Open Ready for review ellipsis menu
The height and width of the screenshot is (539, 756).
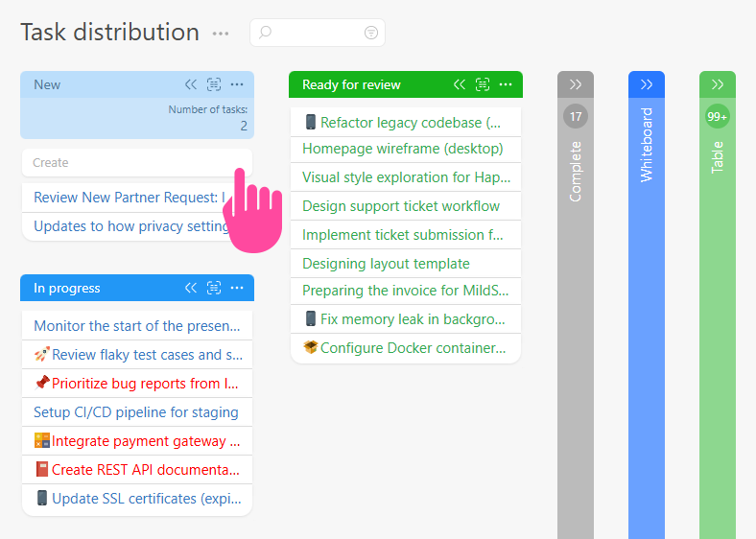(506, 84)
